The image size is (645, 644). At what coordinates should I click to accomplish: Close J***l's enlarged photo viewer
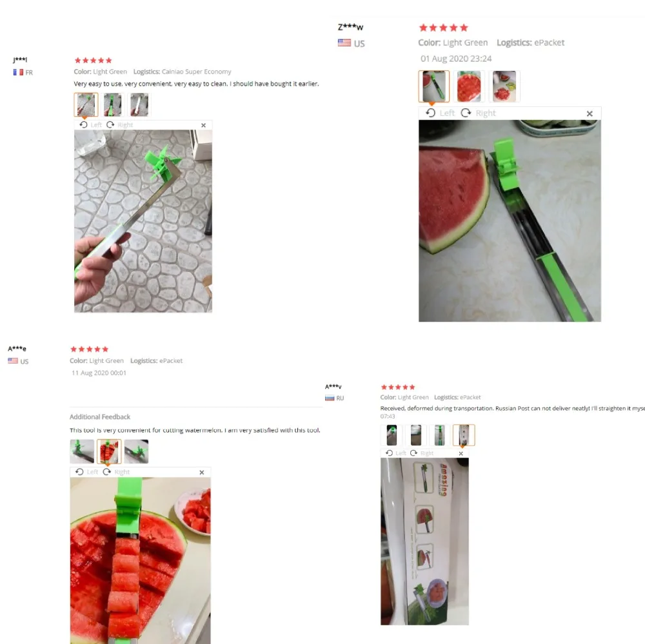[203, 125]
